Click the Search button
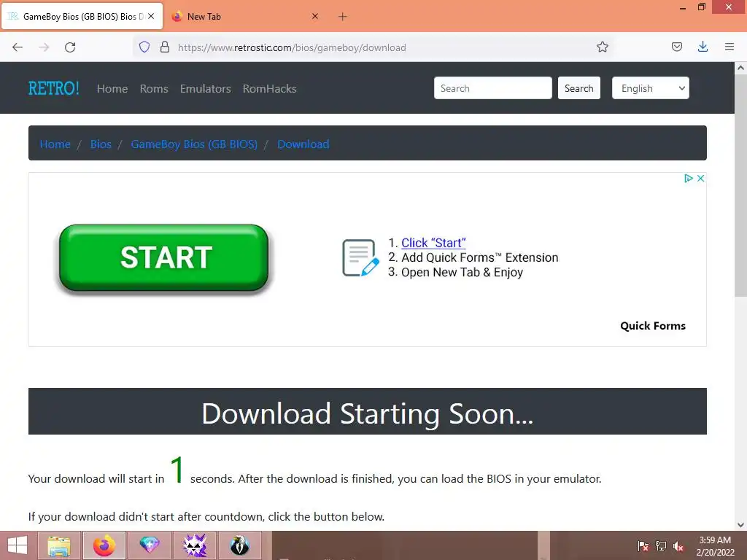The width and height of the screenshot is (747, 560). (578, 88)
